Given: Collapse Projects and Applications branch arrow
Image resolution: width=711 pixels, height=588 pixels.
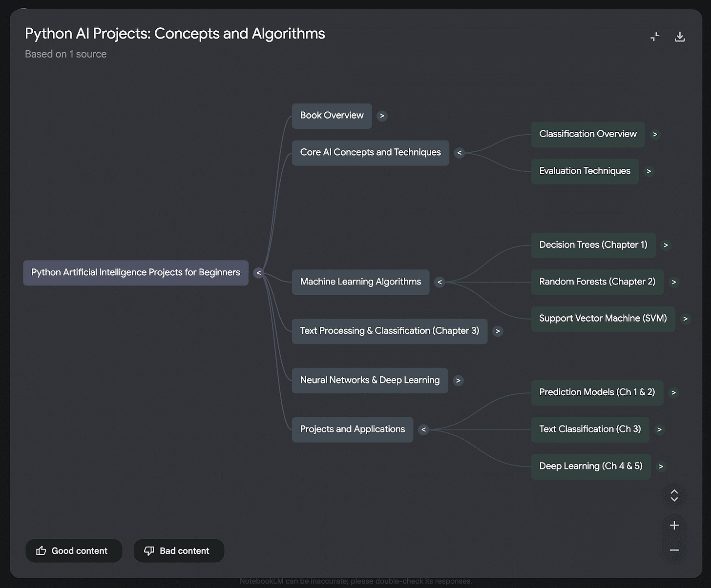Looking at the screenshot, I should click(x=423, y=430).
